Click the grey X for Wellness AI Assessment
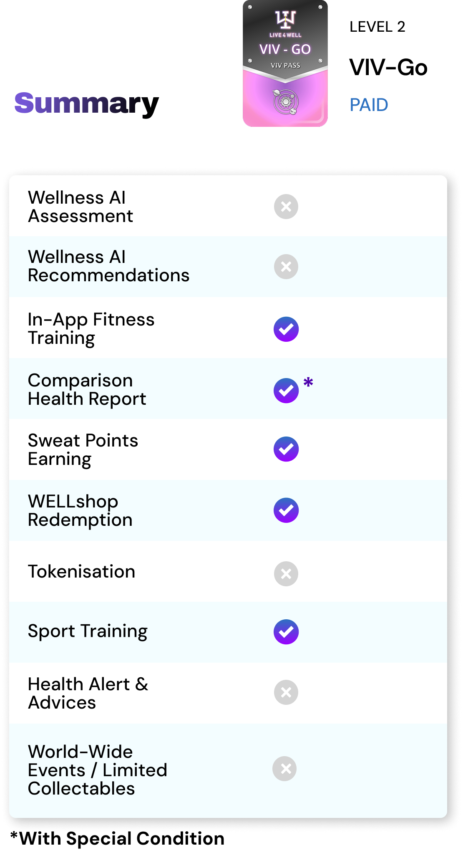The height and width of the screenshot is (868, 463). point(286,207)
